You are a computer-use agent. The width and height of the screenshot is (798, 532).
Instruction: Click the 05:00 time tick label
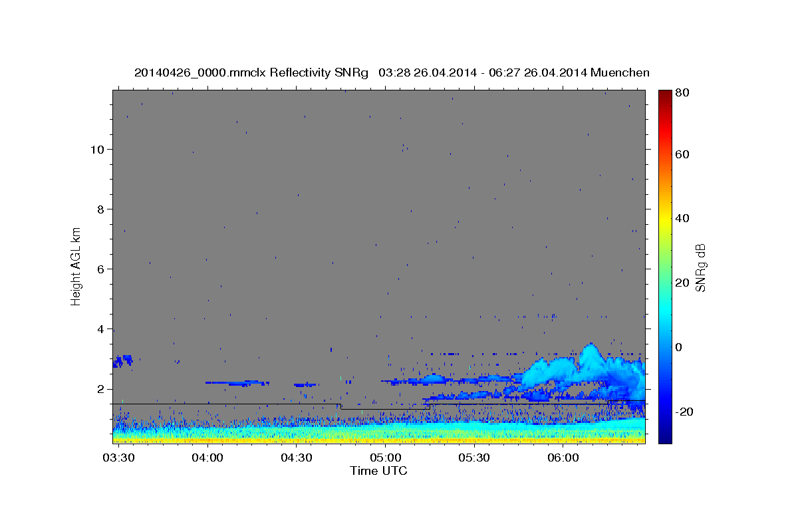(x=385, y=458)
